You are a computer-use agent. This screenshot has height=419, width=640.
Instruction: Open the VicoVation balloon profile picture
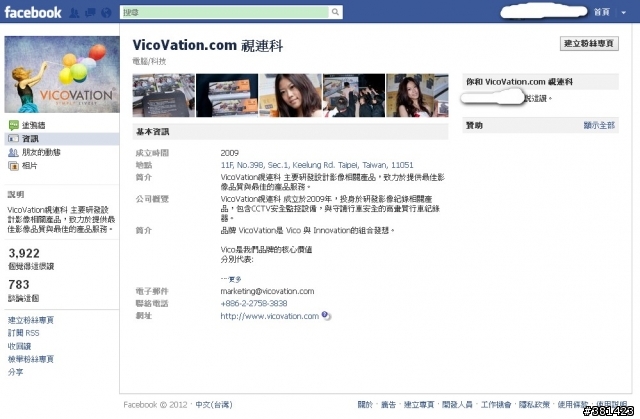click(62, 74)
